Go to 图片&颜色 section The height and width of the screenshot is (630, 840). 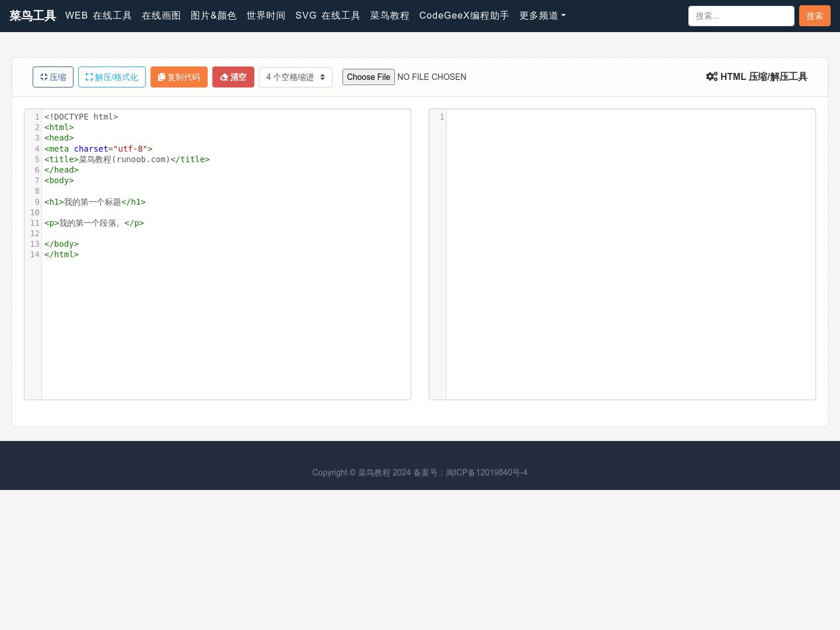213,16
